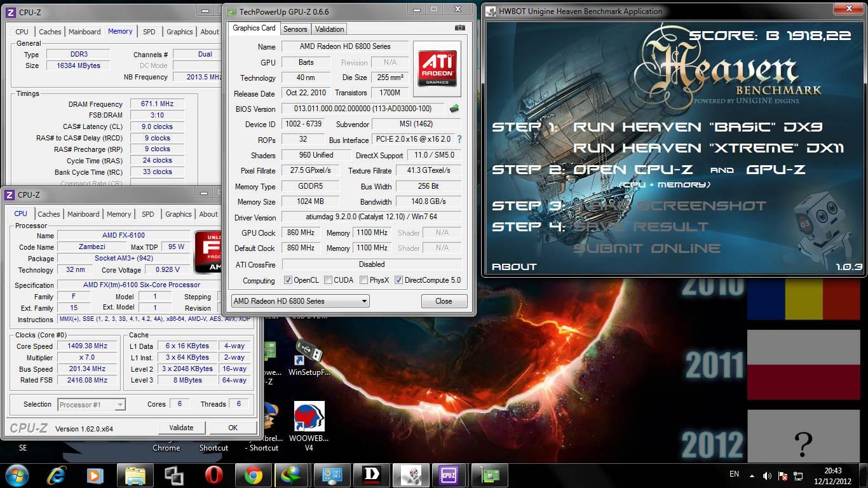868x488 pixels.
Task: Show hidden system tray icons arrow
Action: pyautogui.click(x=752, y=475)
